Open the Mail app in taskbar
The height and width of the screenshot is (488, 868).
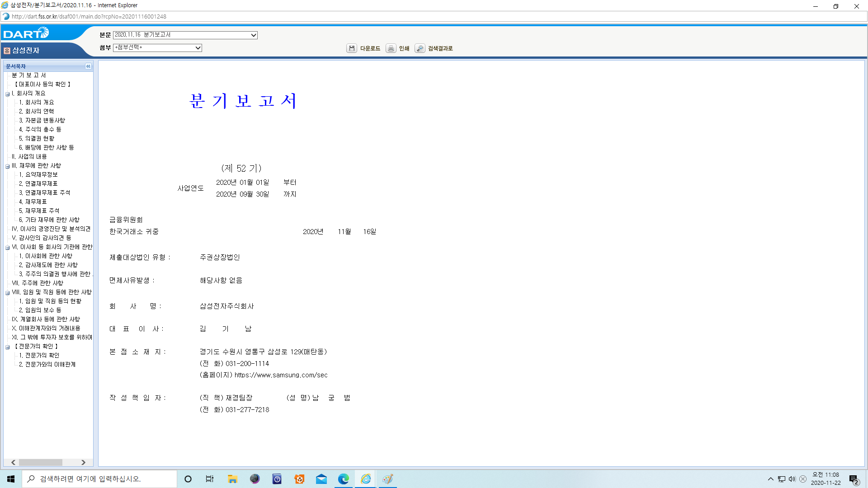tap(321, 479)
